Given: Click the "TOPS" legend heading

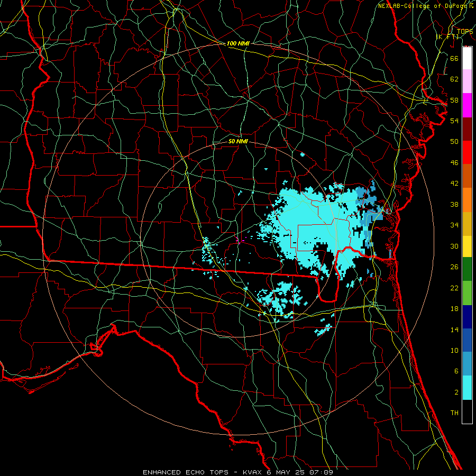Looking at the screenshot, I should tap(465, 31).
